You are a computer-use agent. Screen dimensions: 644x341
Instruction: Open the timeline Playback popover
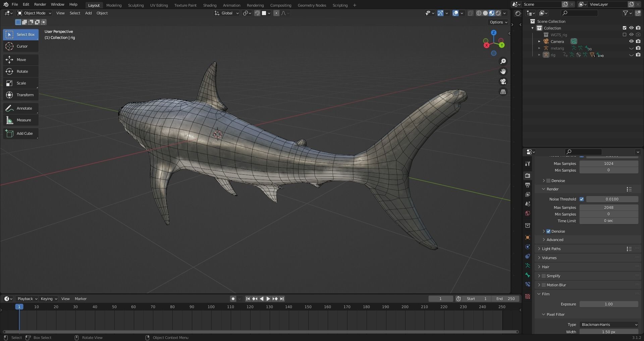(27, 299)
